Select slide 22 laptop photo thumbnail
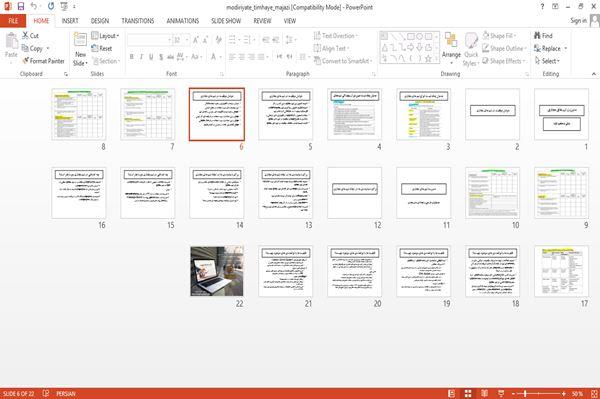The width and height of the screenshot is (600, 399). pyautogui.click(x=217, y=271)
